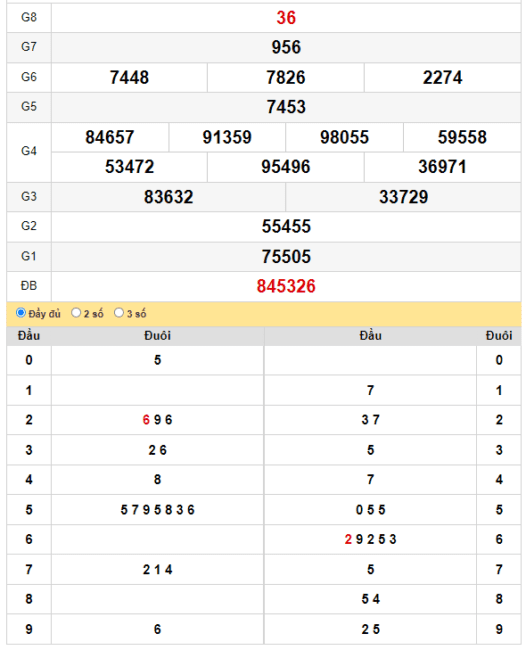
Task: Click the rightmost "Đuôi" column header
Action: click(x=499, y=336)
